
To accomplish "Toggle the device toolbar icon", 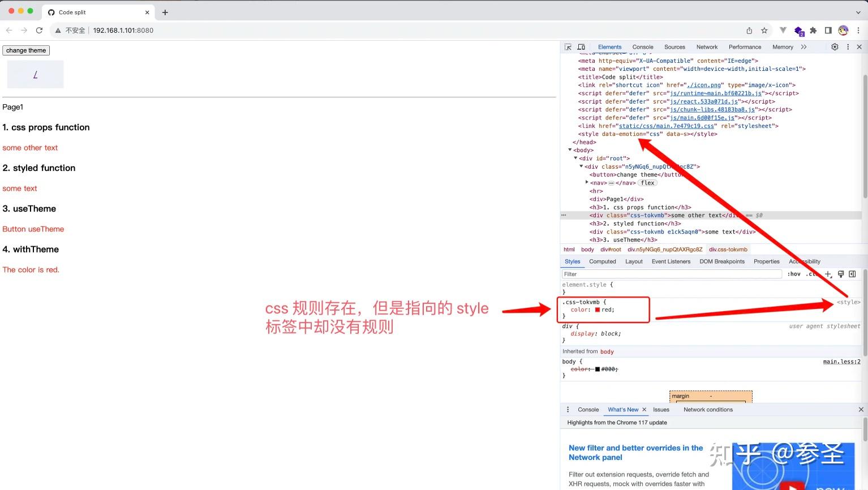I will point(581,47).
